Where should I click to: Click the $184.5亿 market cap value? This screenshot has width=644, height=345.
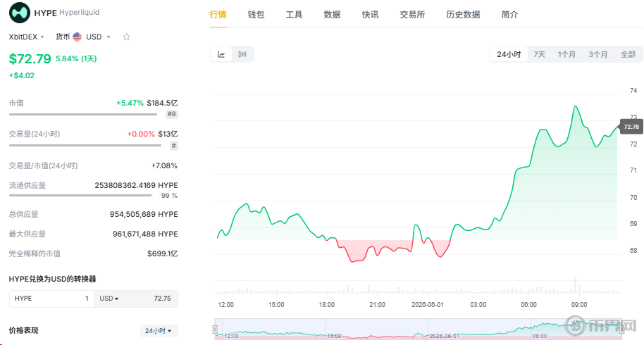click(x=162, y=103)
